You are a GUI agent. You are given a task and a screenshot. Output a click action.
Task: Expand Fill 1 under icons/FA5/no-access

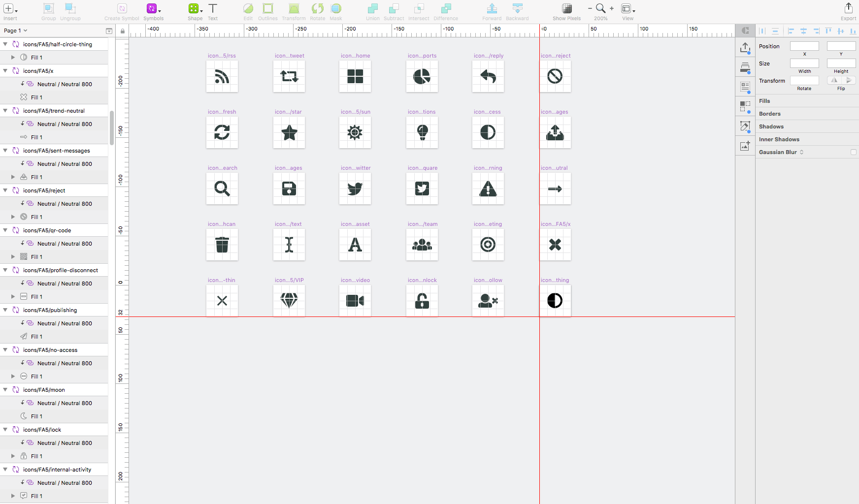(13, 377)
